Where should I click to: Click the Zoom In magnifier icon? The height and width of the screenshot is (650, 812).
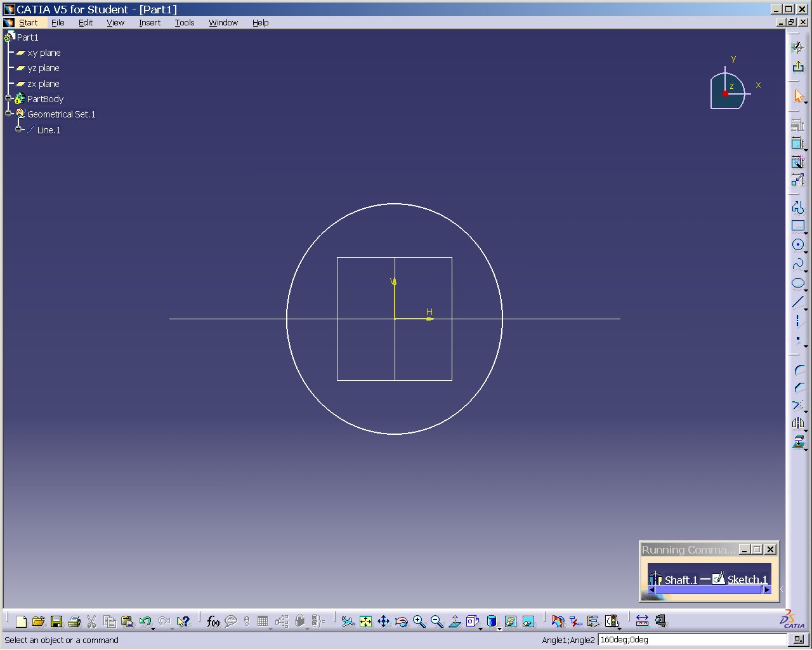pos(419,621)
